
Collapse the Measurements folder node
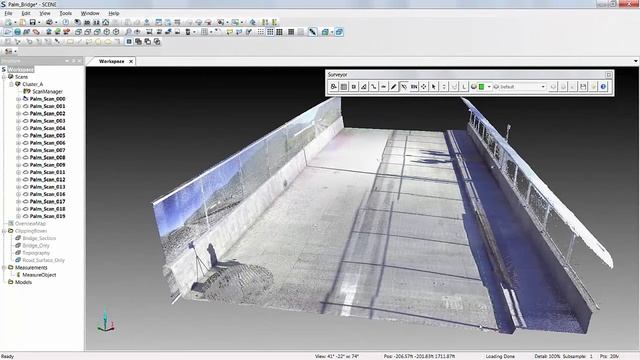(x=4, y=268)
